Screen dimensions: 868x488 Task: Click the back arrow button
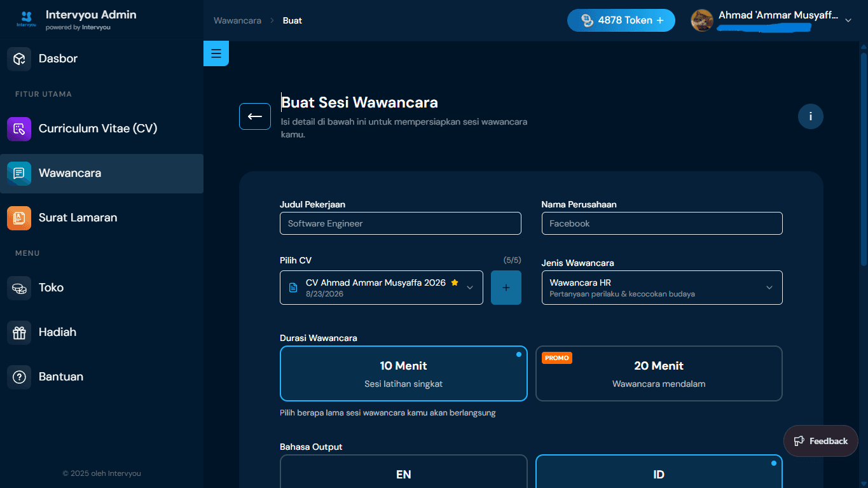[x=255, y=116]
